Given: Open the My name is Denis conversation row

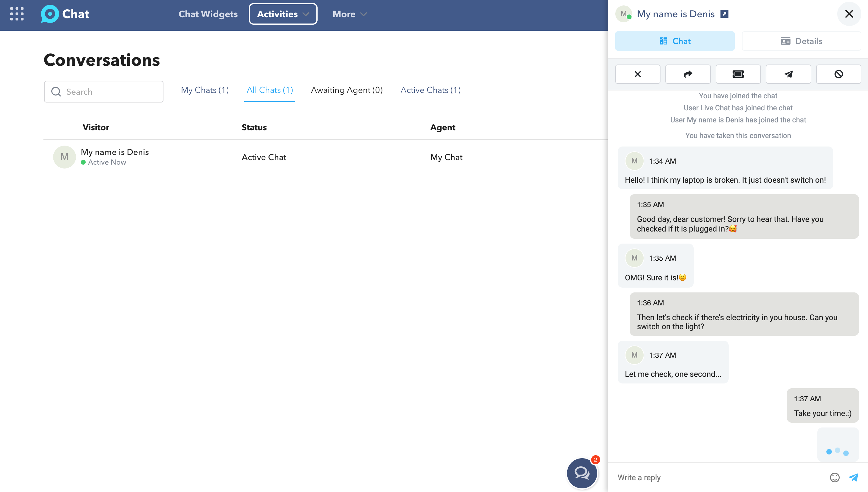Looking at the screenshot, I should (325, 157).
